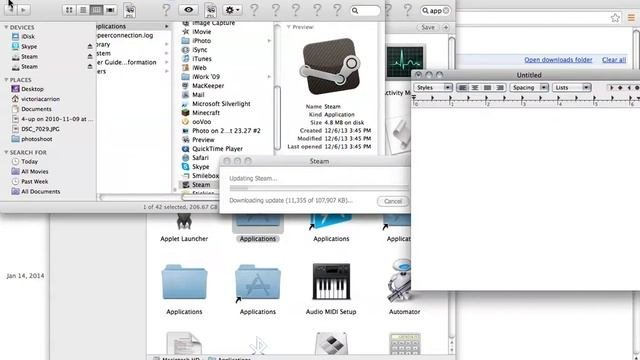Select Today saved search
Image resolution: width=640 pixels, height=360 pixels.
(x=29, y=162)
